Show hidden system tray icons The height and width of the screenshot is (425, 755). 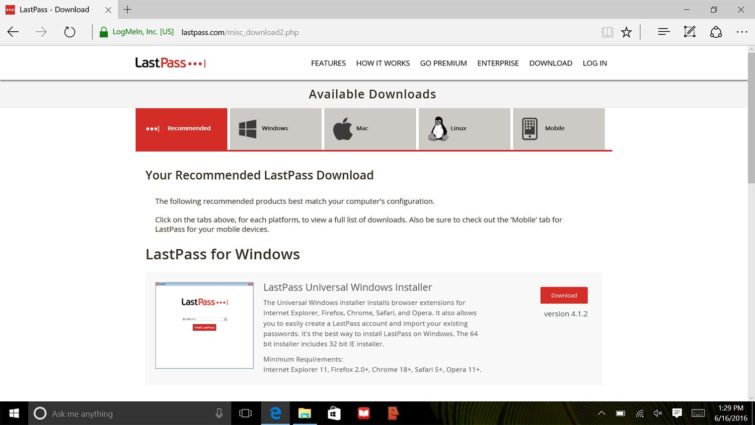pyautogui.click(x=601, y=413)
